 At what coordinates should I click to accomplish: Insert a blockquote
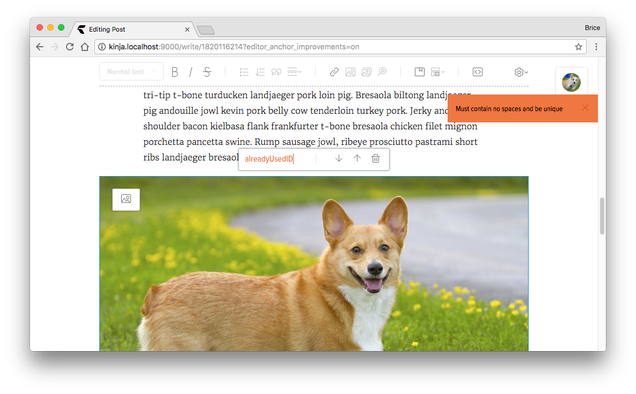(x=276, y=72)
